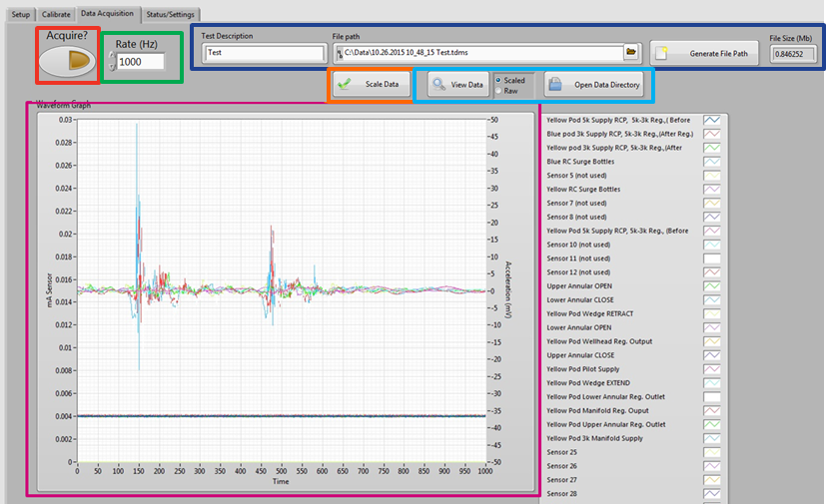The width and height of the screenshot is (826, 504).
Task: Open plot style for Lower Annular CLOSE
Action: click(x=713, y=300)
